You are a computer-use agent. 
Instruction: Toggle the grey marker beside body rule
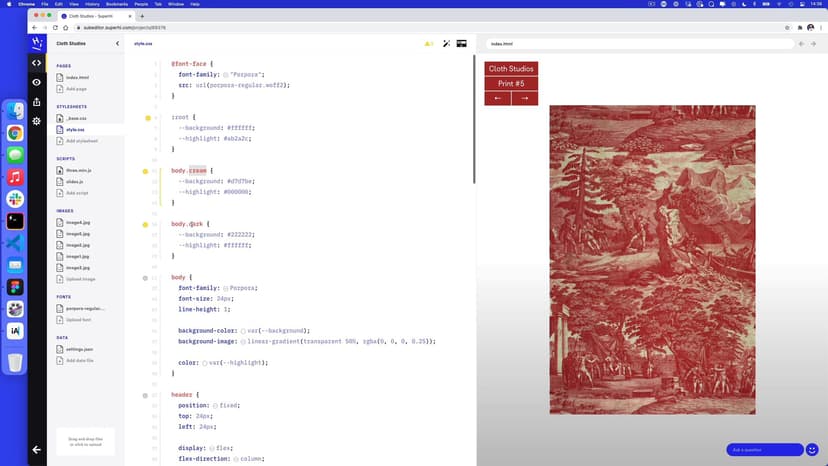[x=146, y=277]
